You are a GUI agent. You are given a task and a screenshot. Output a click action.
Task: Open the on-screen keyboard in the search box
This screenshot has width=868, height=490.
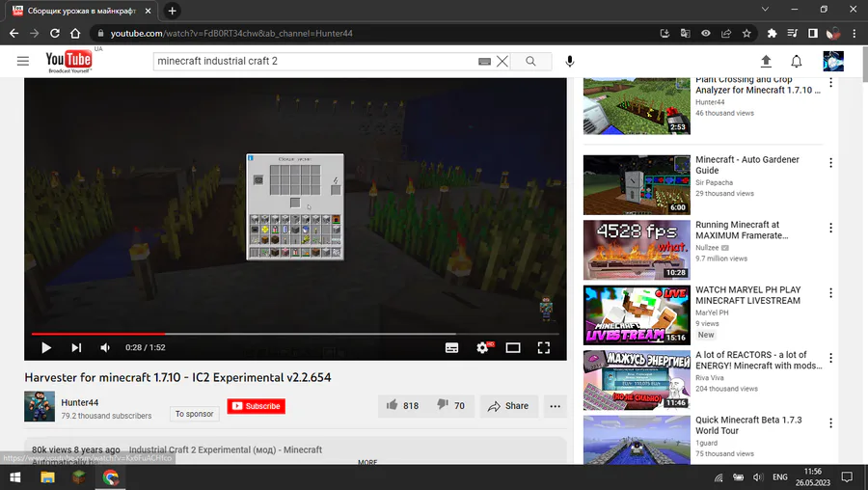coord(484,62)
